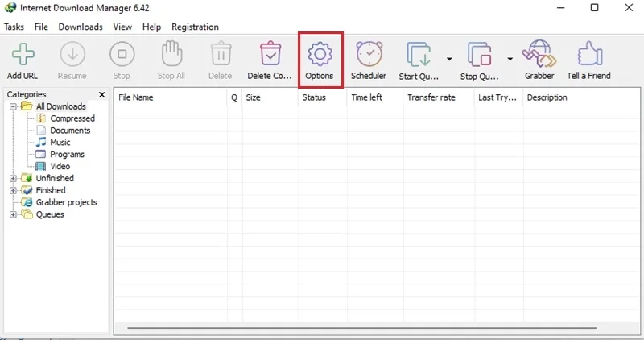Open the Scheduler clock icon
The height and width of the screenshot is (340, 644).
tap(369, 54)
